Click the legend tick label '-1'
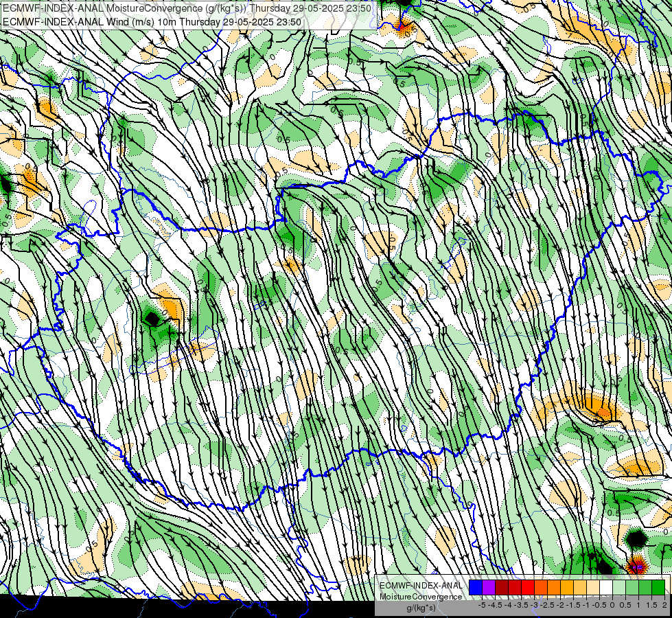Image resolution: width=672 pixels, height=618 pixels. click(586, 605)
